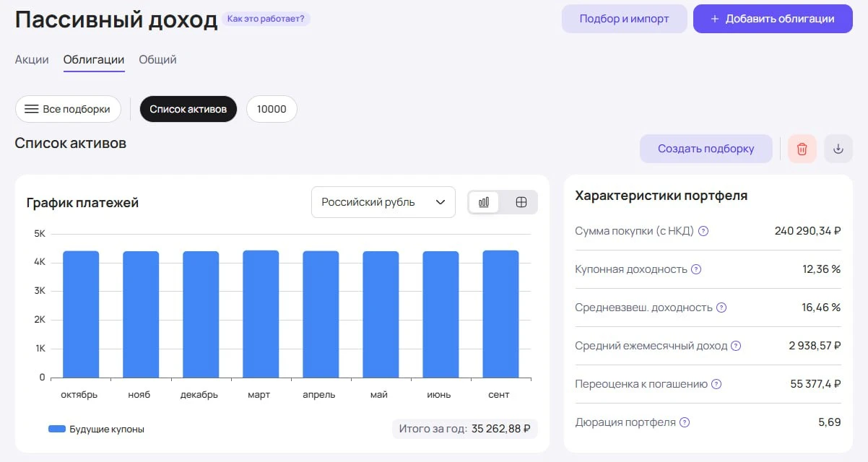
Task: Click the График платежей heading
Action: 82,203
